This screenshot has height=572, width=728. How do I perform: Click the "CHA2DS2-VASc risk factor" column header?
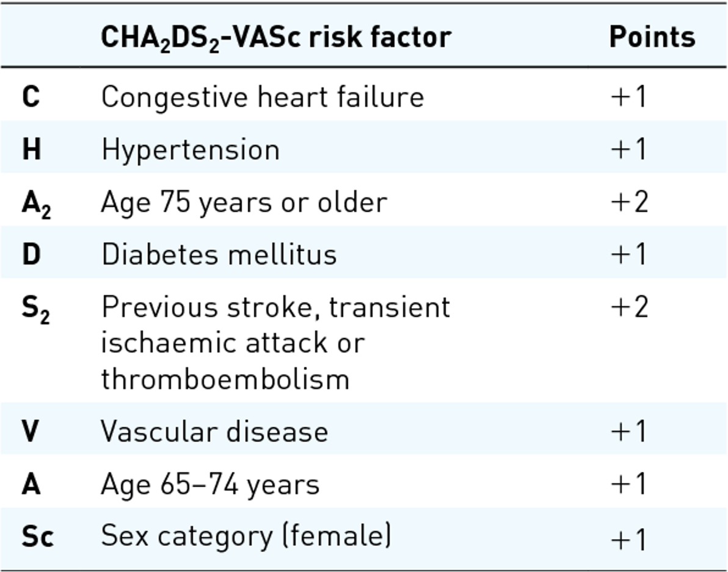point(275,38)
